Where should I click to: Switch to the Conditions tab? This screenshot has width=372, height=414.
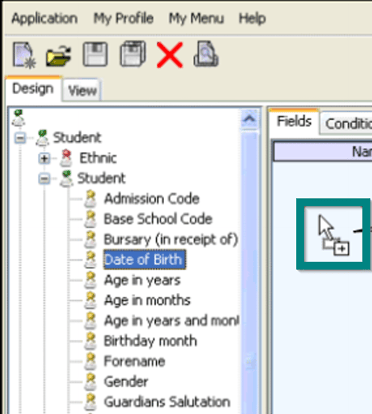pos(347,124)
